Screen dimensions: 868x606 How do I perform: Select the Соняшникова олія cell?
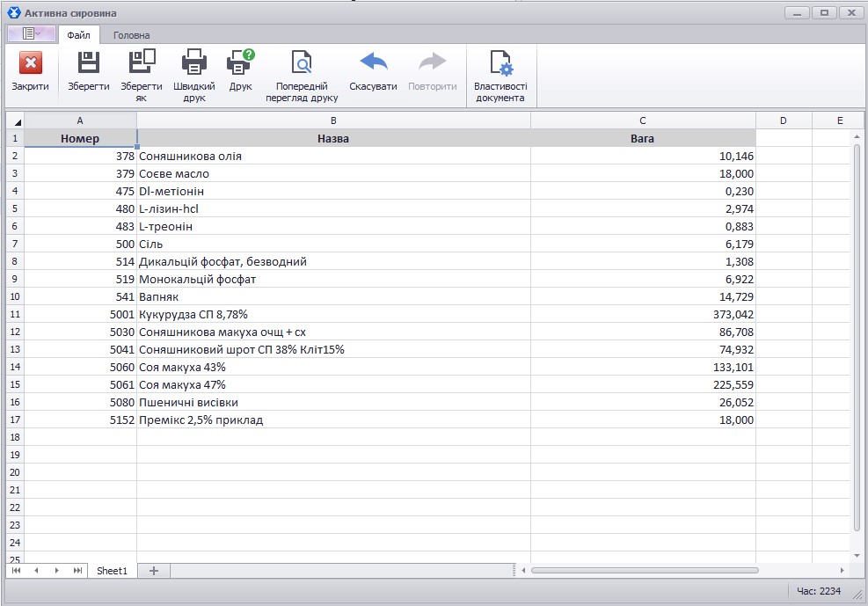[x=333, y=156]
